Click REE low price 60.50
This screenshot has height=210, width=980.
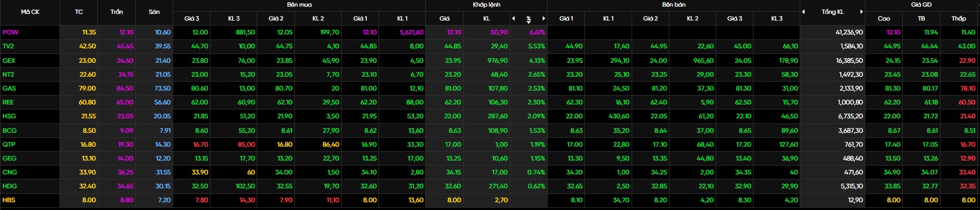(967, 102)
